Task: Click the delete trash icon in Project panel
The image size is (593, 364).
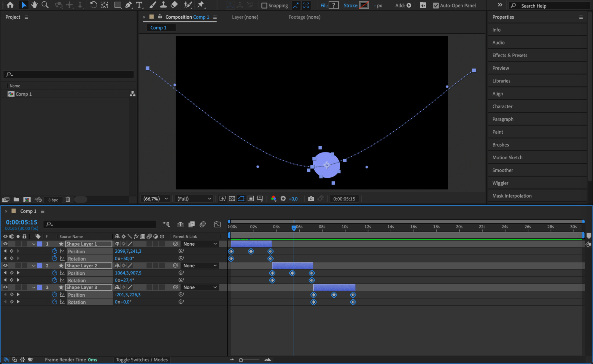Action: [68, 199]
